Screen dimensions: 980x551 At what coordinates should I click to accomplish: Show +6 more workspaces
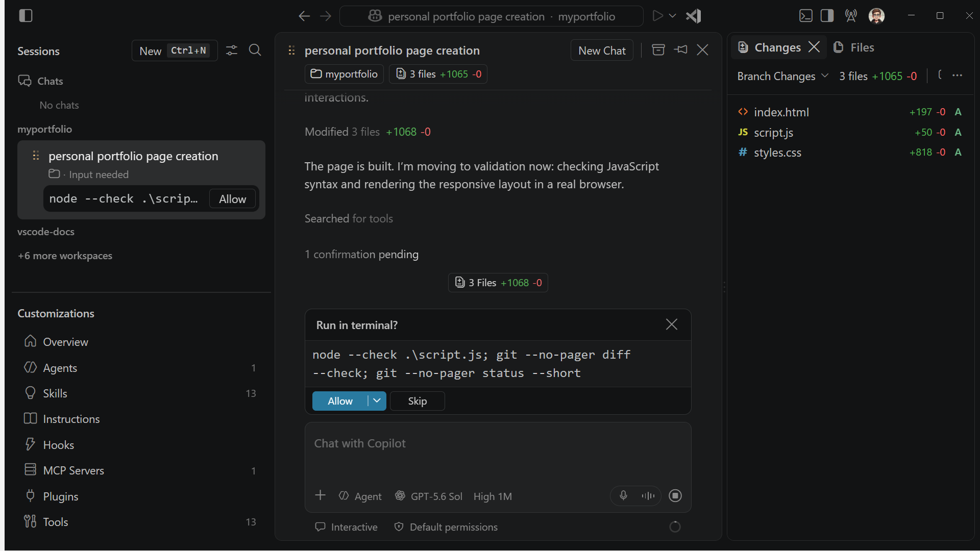pyautogui.click(x=65, y=256)
